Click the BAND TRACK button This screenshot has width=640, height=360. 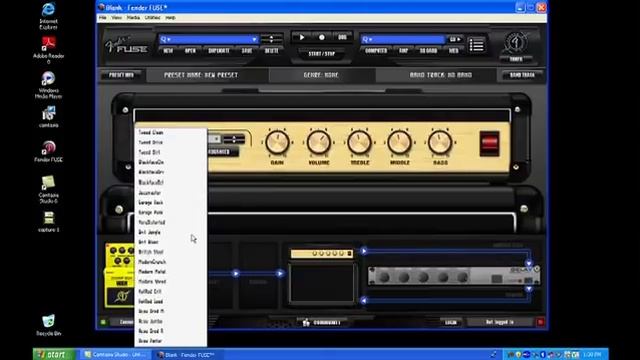522,75
